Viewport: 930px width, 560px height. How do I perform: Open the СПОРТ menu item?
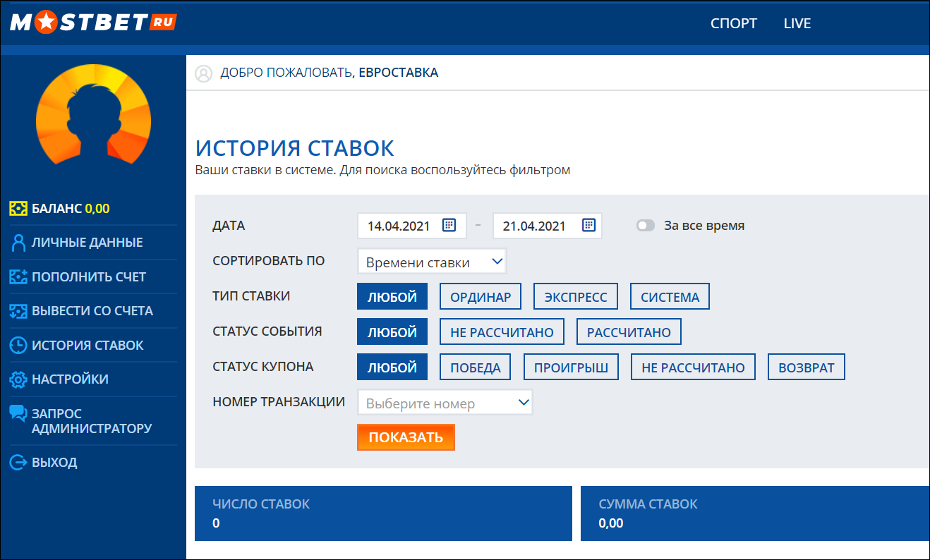point(734,23)
